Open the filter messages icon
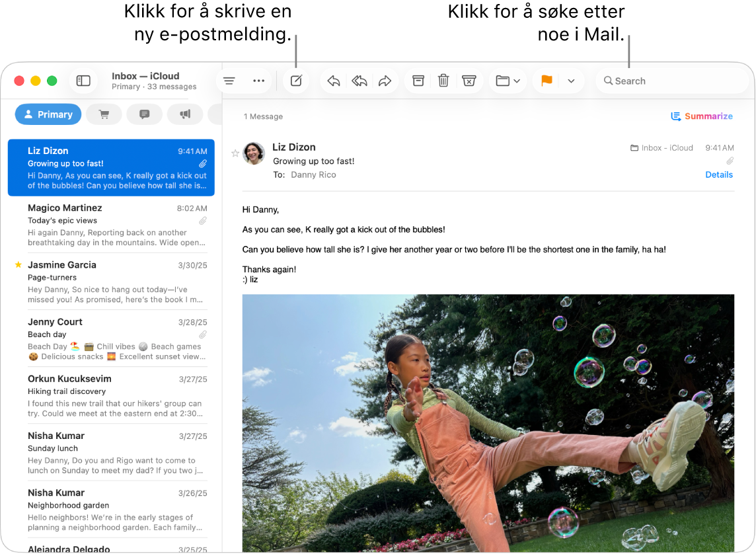 click(229, 80)
